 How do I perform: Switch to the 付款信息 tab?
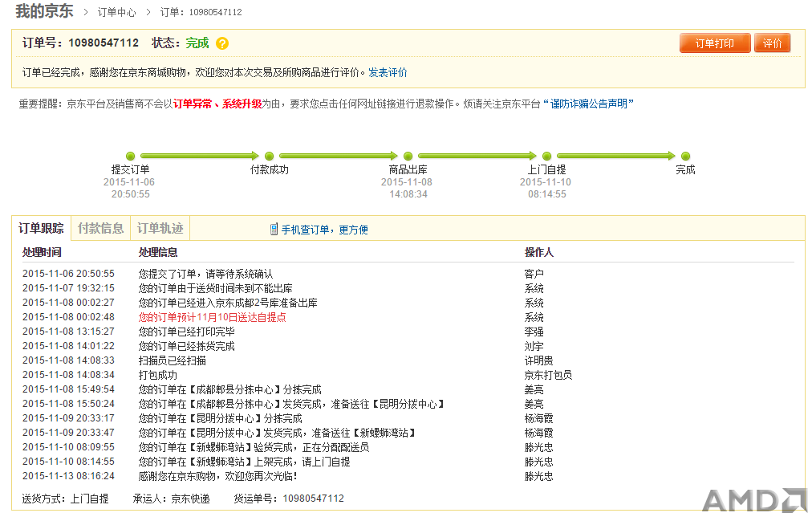[100, 229]
